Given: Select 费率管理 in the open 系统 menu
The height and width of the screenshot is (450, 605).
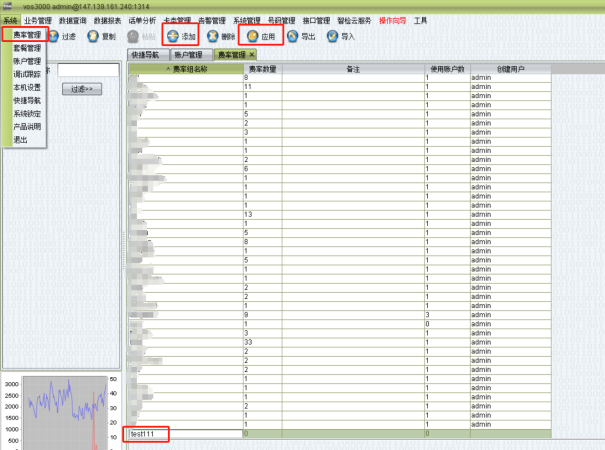Looking at the screenshot, I should click(x=27, y=34).
